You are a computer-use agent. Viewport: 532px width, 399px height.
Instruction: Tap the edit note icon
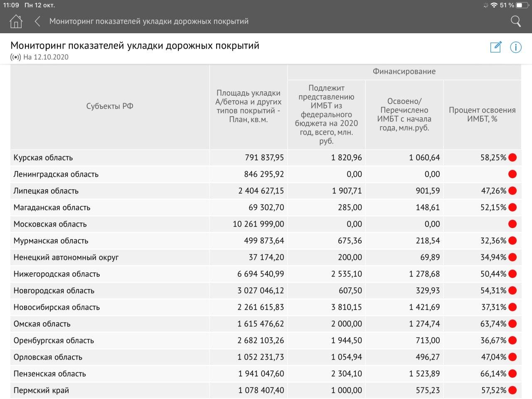(496, 47)
